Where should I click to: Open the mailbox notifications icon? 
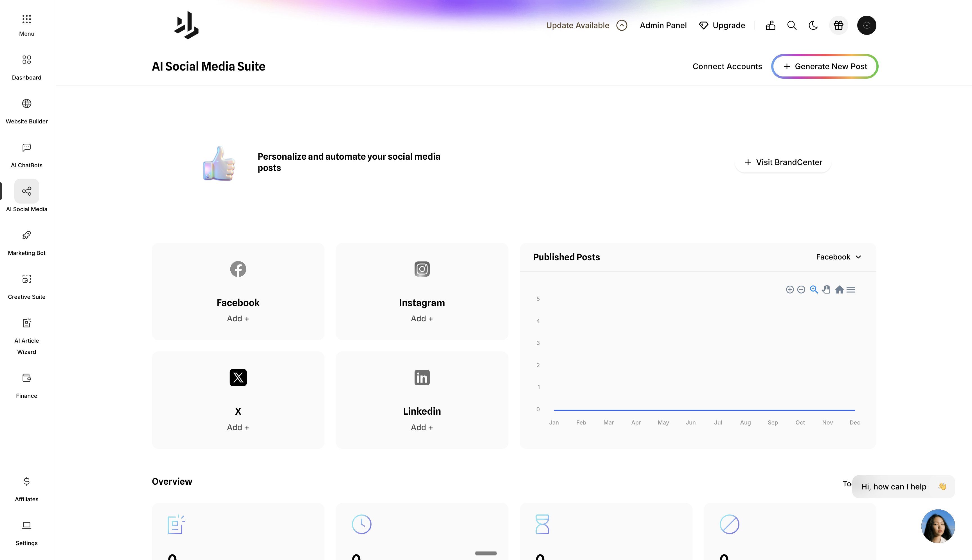[770, 25]
